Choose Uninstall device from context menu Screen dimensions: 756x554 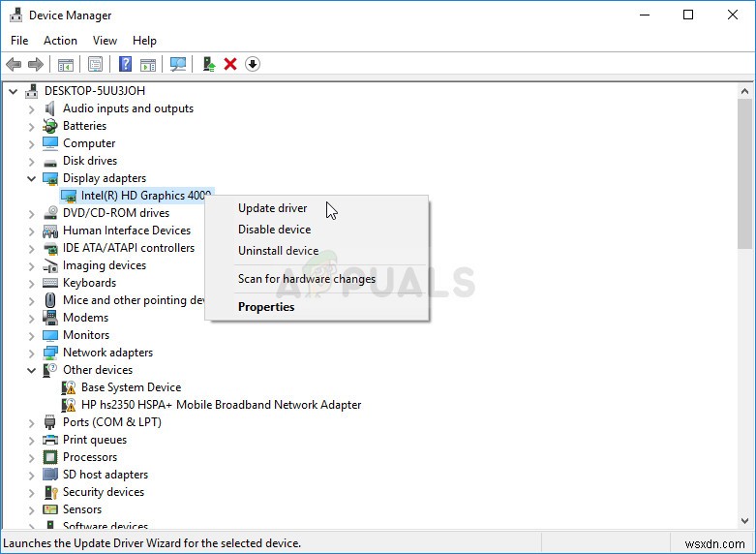(x=317, y=251)
